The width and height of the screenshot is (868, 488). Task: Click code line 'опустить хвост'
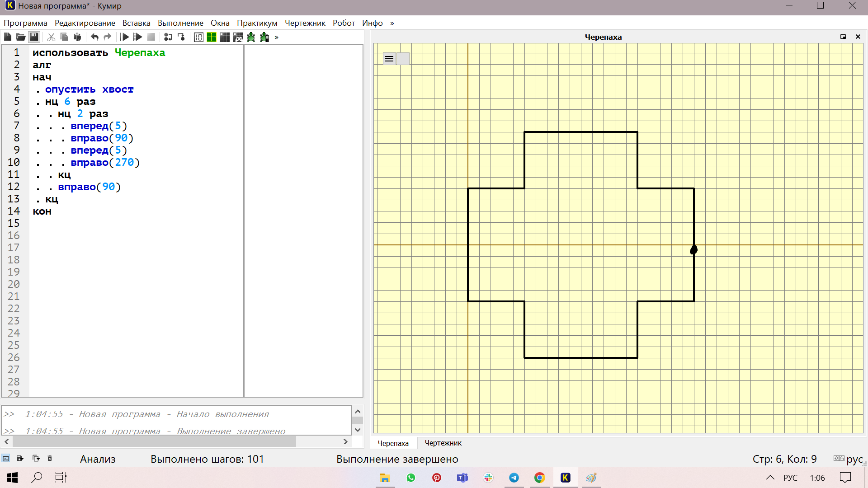[89, 89]
